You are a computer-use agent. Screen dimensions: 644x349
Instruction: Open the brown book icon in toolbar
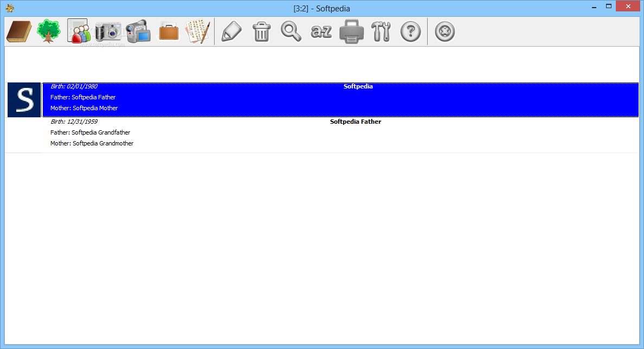19,31
